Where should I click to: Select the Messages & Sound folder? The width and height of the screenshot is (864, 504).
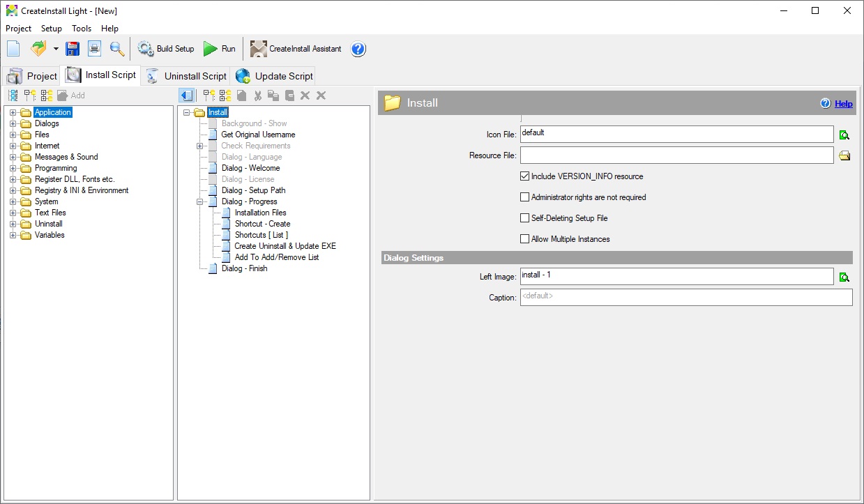click(66, 157)
